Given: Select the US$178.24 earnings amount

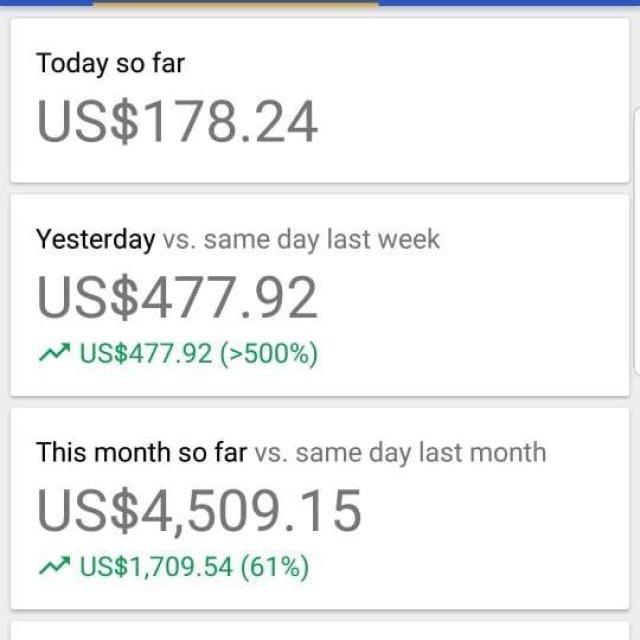Looking at the screenshot, I should [x=177, y=122].
